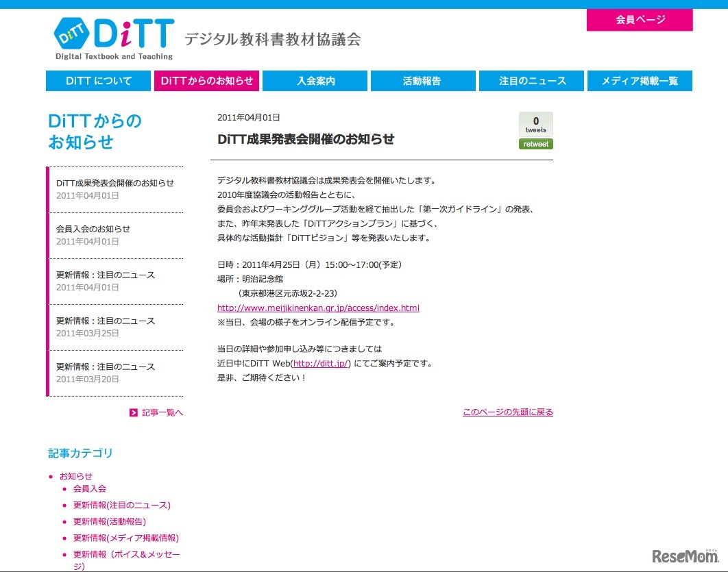Click the 0 tweets counter box

pos(536,124)
